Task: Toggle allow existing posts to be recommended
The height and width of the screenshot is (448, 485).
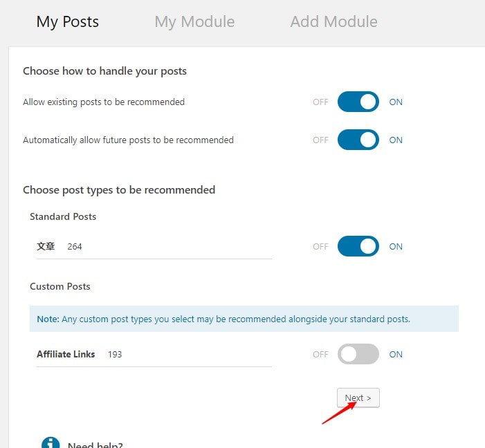Action: (358, 102)
